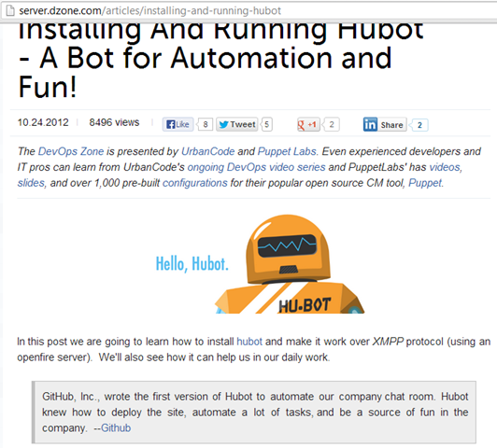Click the page document icon in address bar

pyautogui.click(x=10, y=11)
